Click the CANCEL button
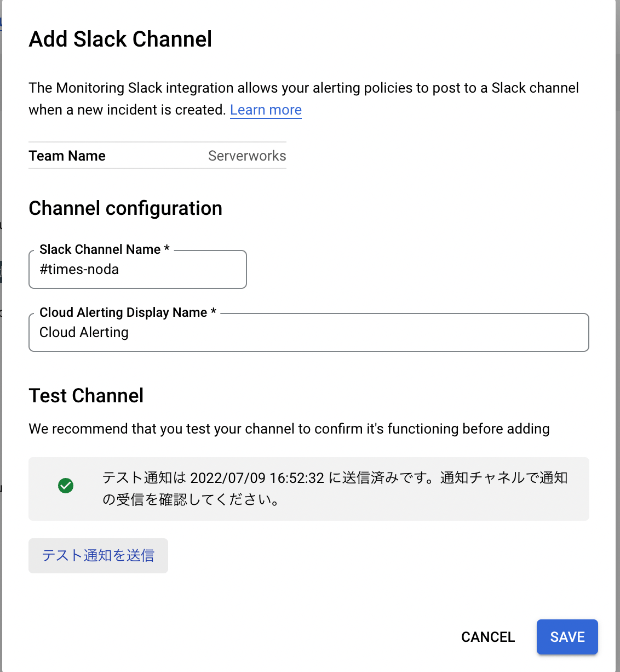The height and width of the screenshot is (672, 620). [488, 637]
